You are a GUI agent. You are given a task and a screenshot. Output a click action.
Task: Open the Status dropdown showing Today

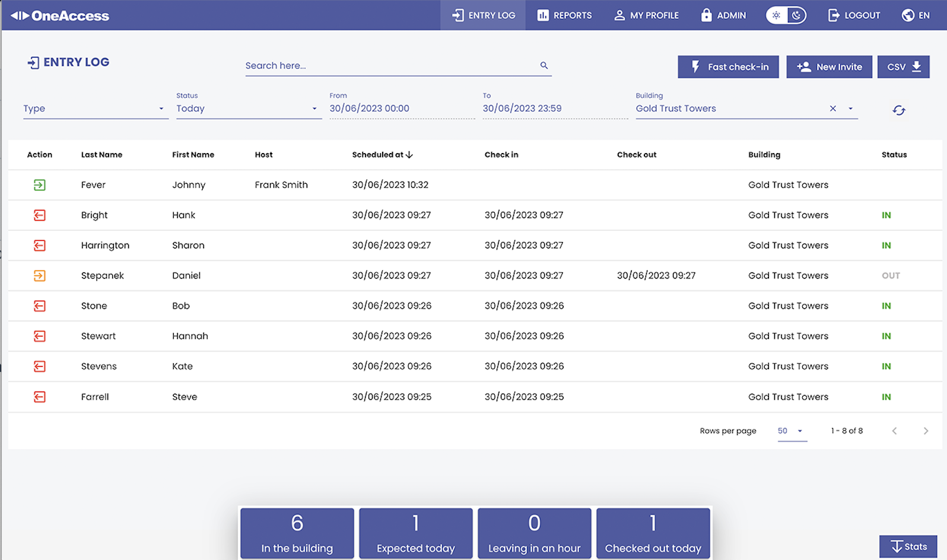248,109
